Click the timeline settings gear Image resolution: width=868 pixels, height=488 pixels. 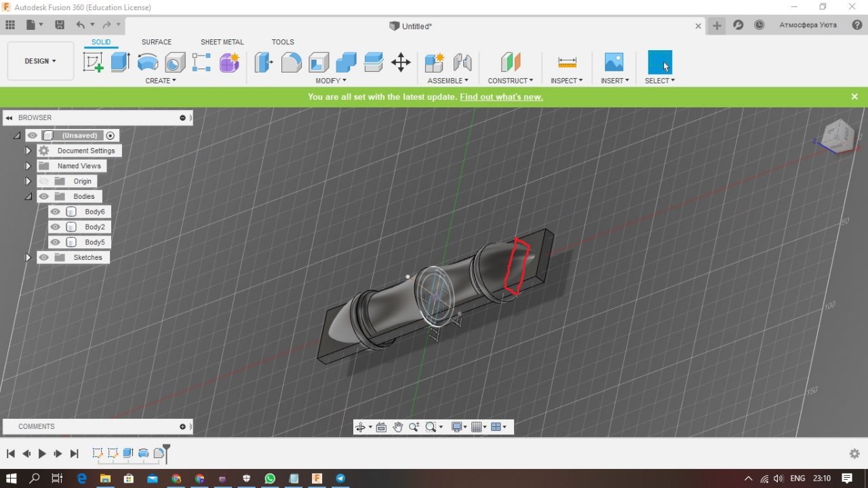(854, 453)
